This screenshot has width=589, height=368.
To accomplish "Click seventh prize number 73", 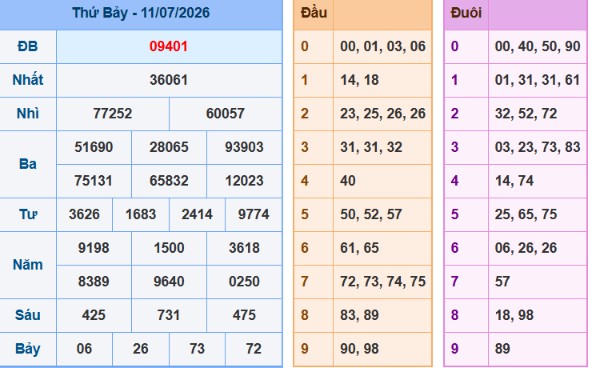I will click(197, 348).
